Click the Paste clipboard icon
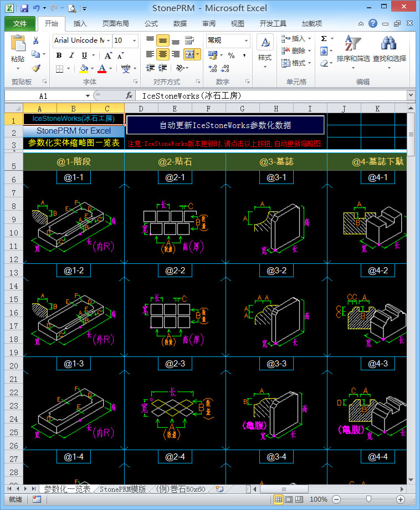This screenshot has height=510, width=420. click(18, 43)
